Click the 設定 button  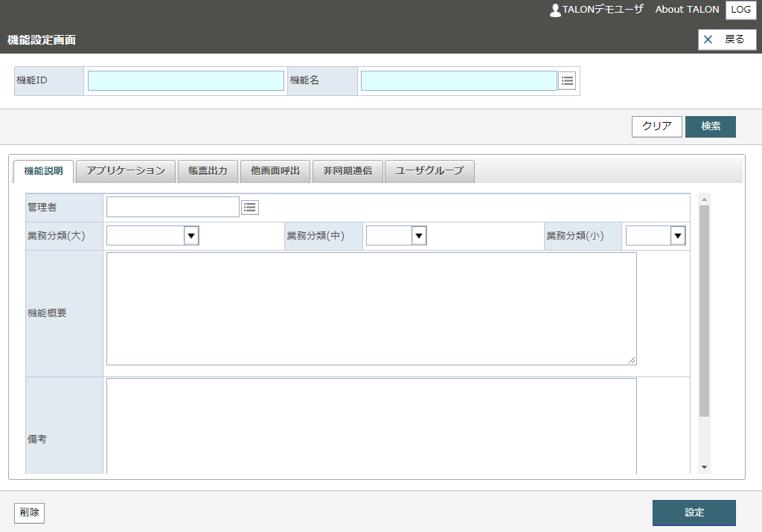pyautogui.click(x=694, y=513)
